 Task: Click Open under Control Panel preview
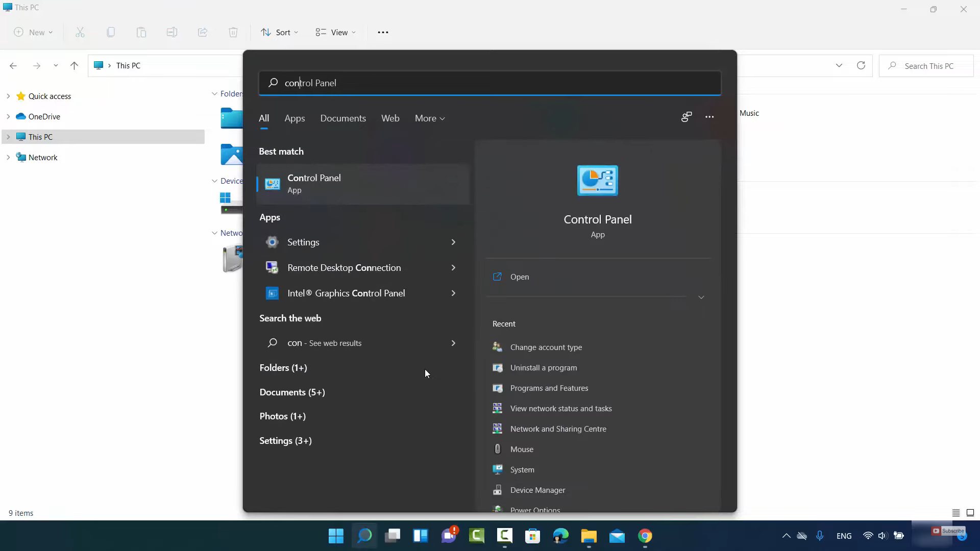tap(519, 277)
